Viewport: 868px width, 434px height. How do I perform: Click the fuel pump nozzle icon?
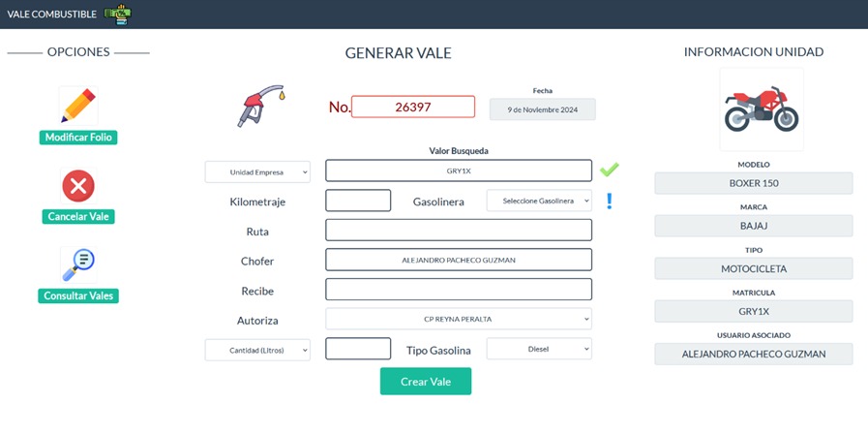click(x=260, y=106)
